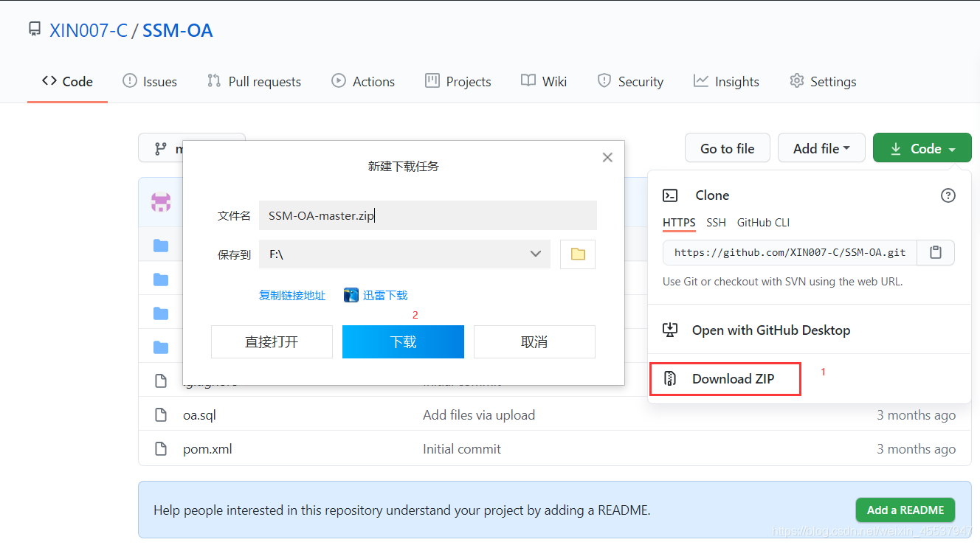View the Security tab
Viewport: 980px width, 545px height.
pos(630,81)
